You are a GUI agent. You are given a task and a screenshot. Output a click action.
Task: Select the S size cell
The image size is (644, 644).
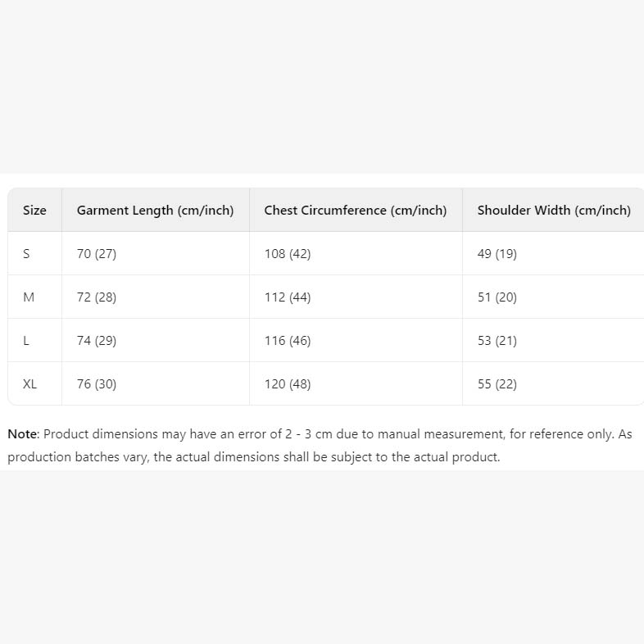pos(26,254)
